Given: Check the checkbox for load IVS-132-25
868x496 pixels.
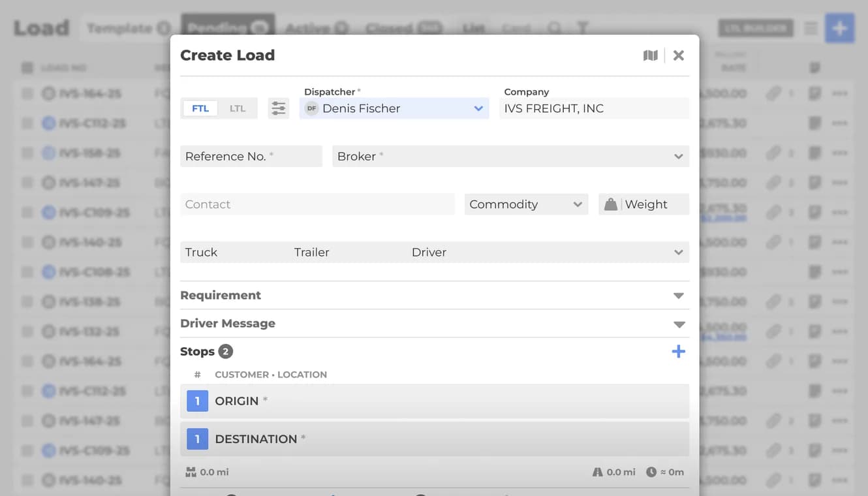Looking at the screenshot, I should 27,332.
